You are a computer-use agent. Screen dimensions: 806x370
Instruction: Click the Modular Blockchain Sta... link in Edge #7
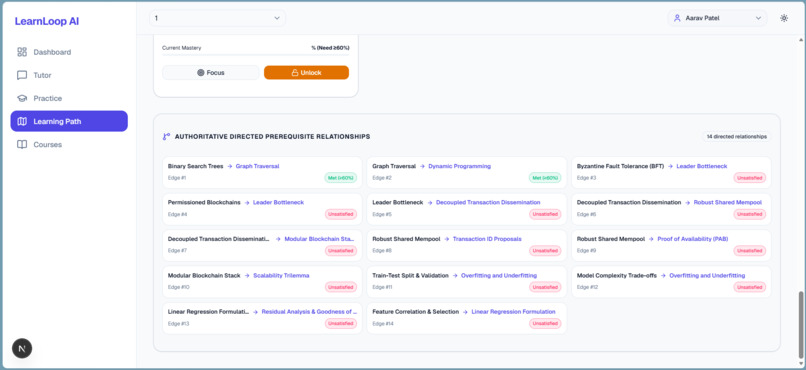[x=320, y=239]
